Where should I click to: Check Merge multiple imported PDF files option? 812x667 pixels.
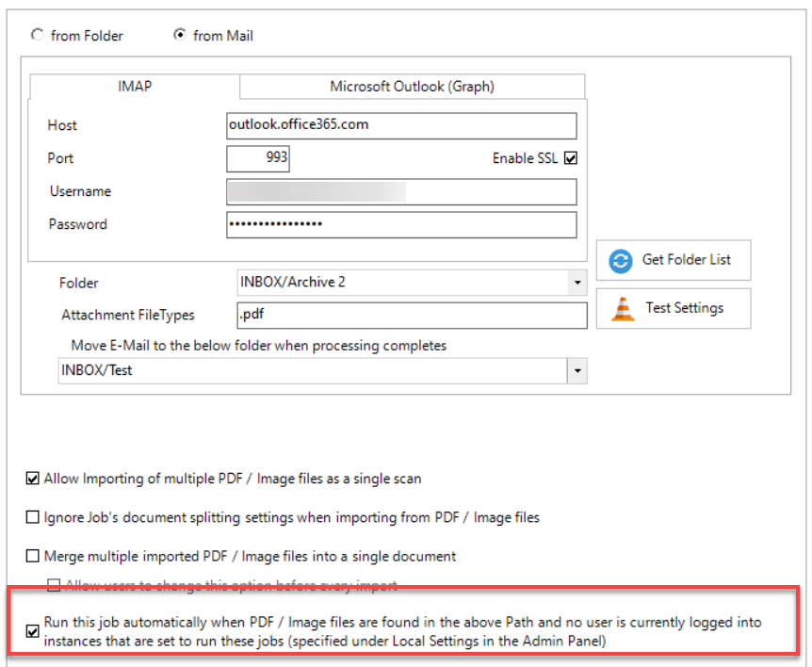click(33, 556)
